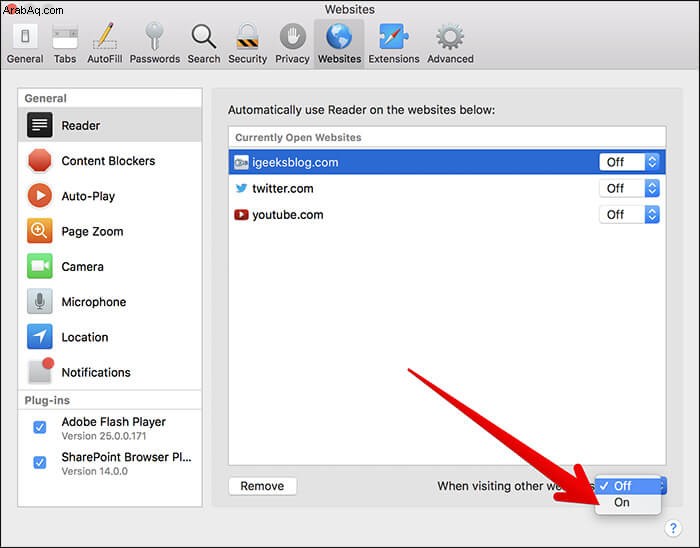The width and height of the screenshot is (700, 548).
Task: Open the Privacy hand icon
Action: (292, 36)
